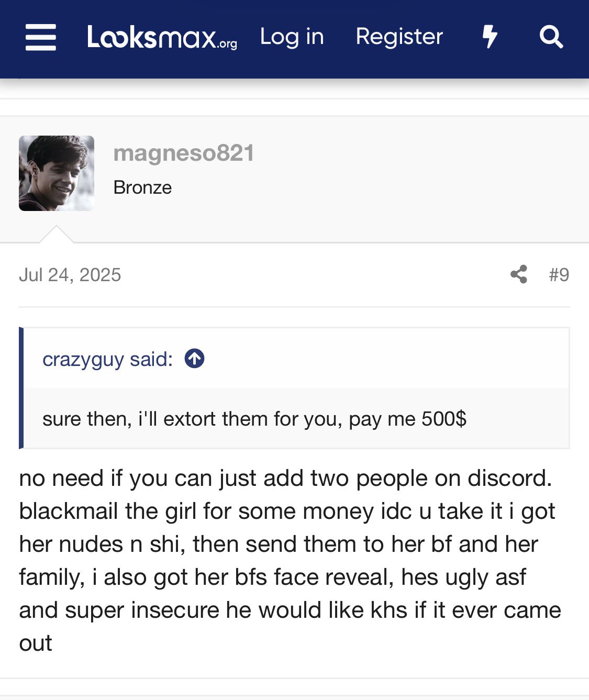Select the Bronze user rank label
589x700 pixels.
142,187
